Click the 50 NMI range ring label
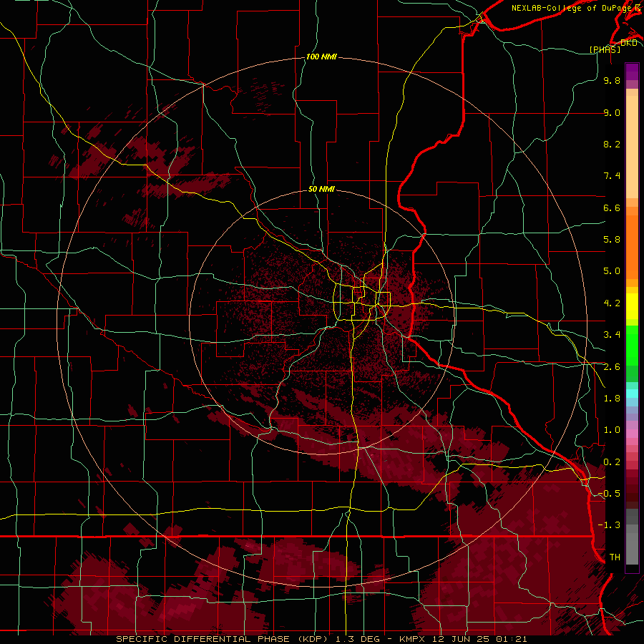The width and height of the screenshot is (644, 644). 321,189
